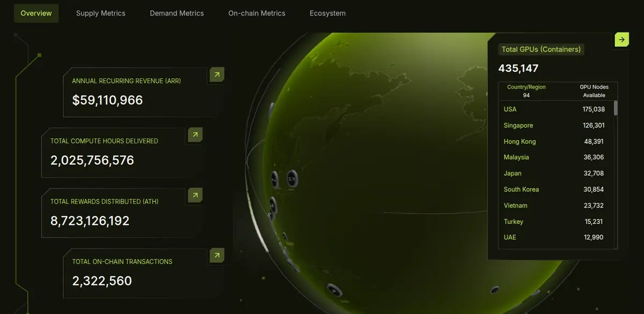Click the Total GPUs (Containers) label
The image size is (644, 314).
tap(541, 49)
